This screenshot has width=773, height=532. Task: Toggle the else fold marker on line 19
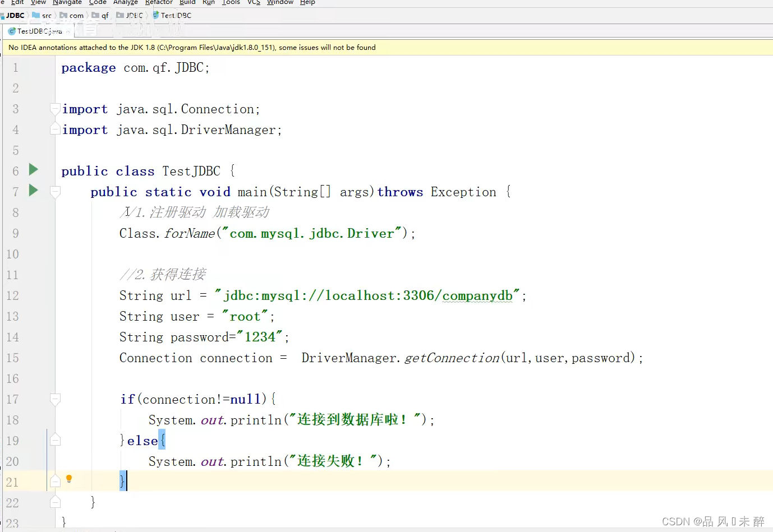[55, 440]
